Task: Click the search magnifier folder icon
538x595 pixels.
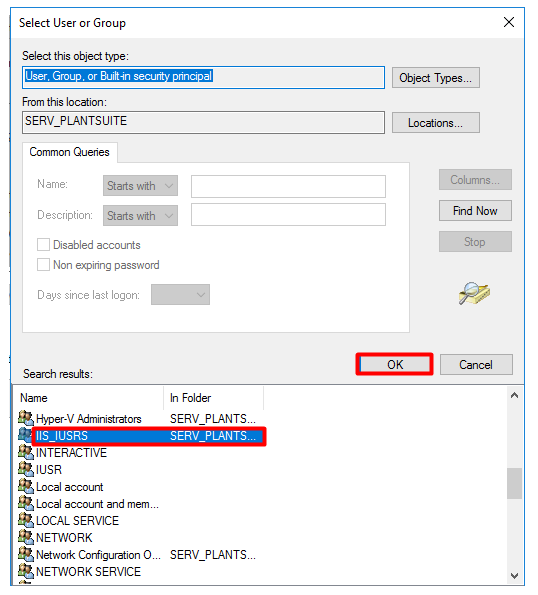Action: [474, 293]
